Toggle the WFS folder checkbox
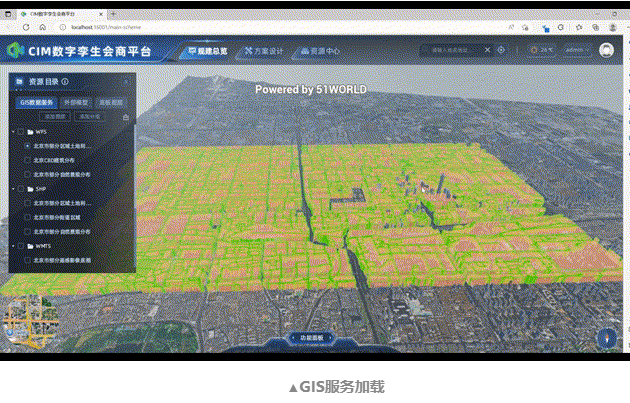 pos(21,131)
